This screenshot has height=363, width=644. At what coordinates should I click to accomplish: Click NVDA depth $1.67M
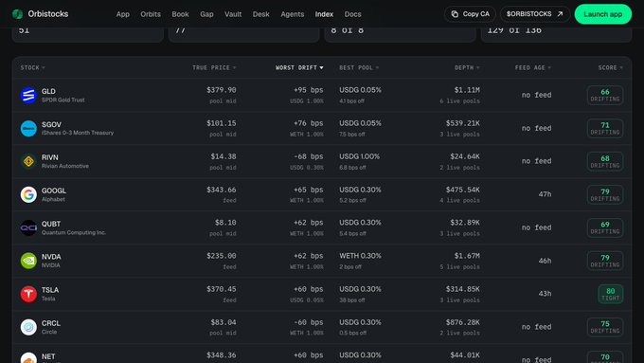click(467, 256)
